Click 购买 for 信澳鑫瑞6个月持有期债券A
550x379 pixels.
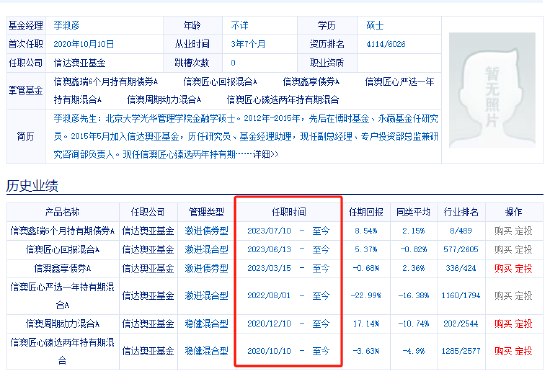click(503, 231)
